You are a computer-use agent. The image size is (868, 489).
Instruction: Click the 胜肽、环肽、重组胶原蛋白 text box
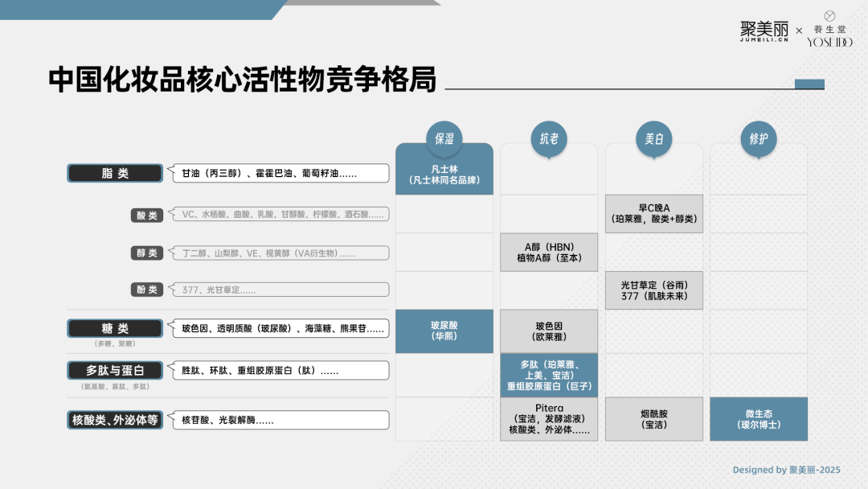click(280, 371)
